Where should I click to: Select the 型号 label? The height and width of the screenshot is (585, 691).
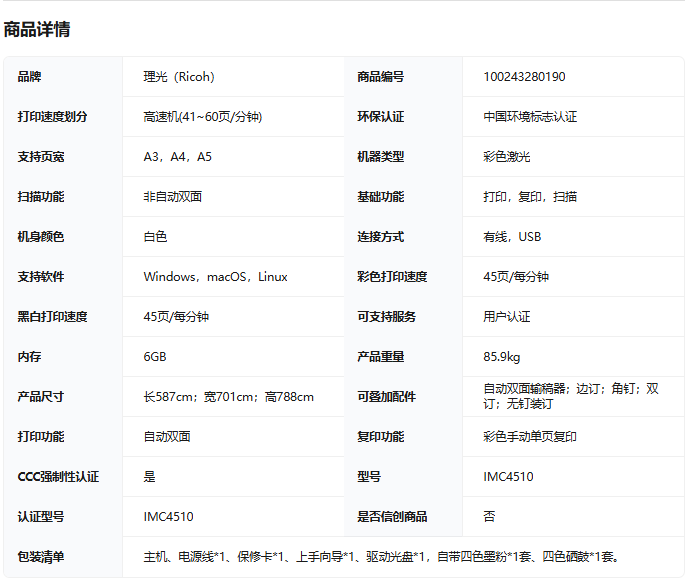[369, 477]
